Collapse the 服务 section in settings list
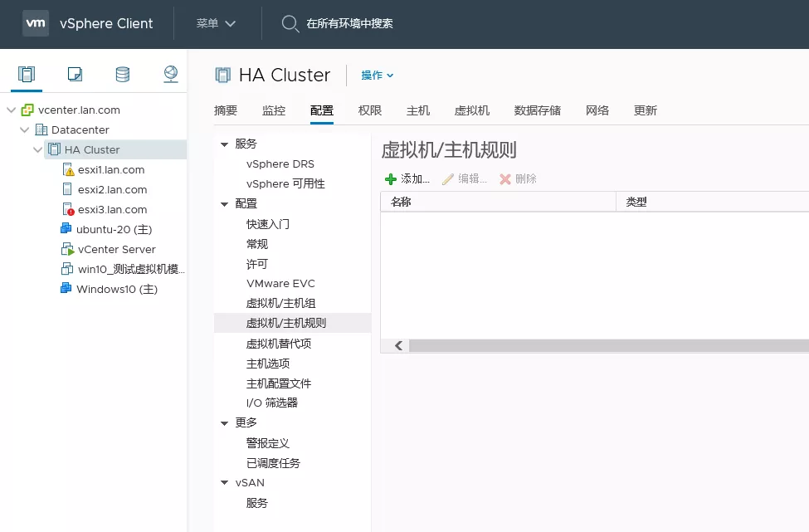Image resolution: width=809 pixels, height=532 pixels. click(224, 144)
